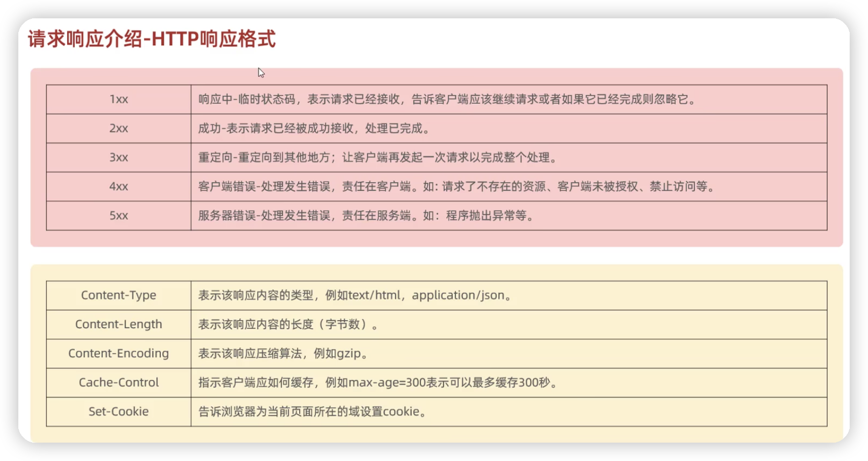Select the 2xx status code cell
The height and width of the screenshot is (461, 868).
point(119,128)
